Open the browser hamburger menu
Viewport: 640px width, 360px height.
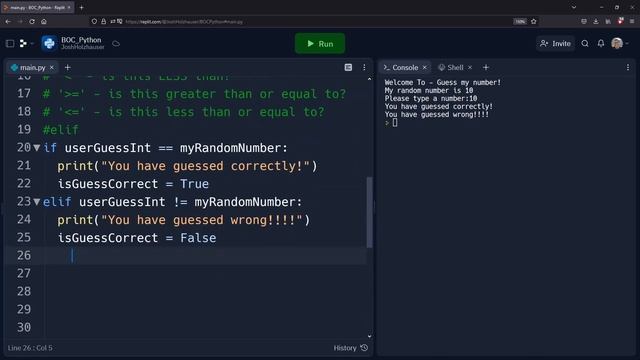tap(632, 21)
